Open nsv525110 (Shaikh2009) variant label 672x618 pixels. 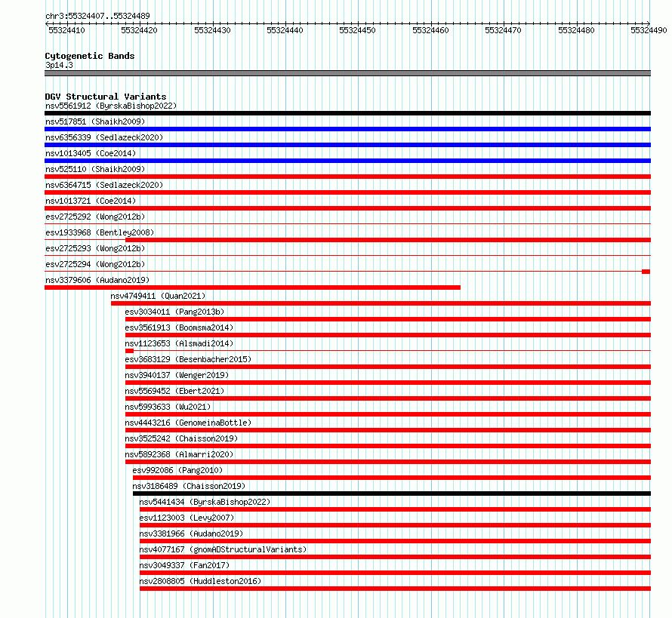[95, 169]
